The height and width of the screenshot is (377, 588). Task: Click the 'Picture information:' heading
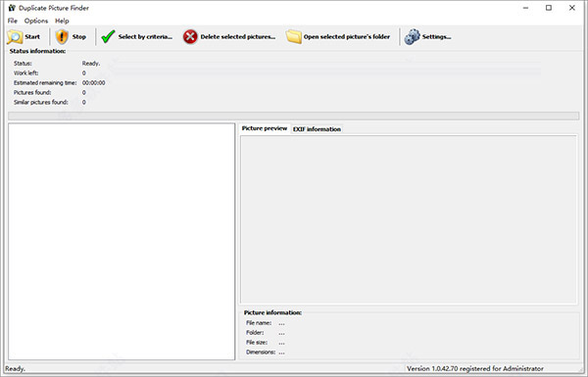tap(272, 312)
